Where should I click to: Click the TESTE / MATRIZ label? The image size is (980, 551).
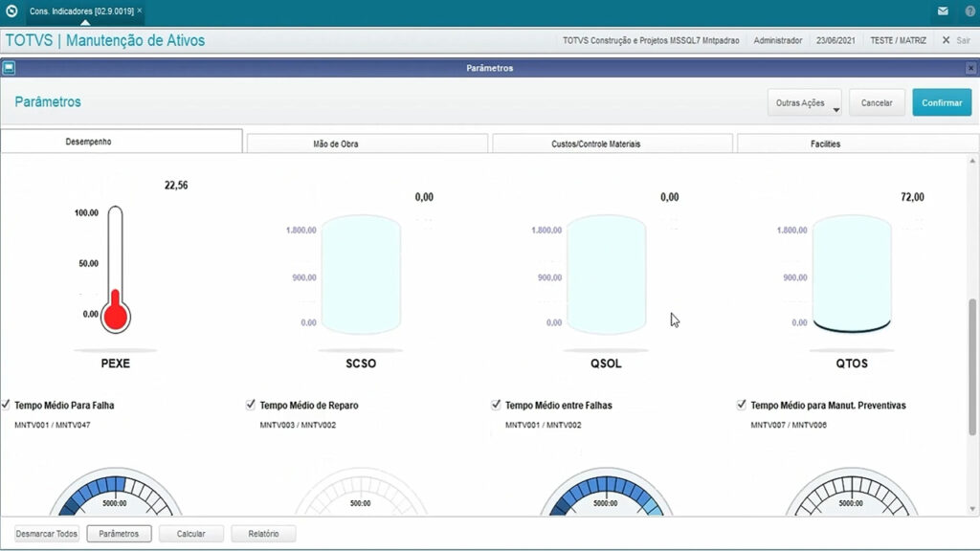898,40
